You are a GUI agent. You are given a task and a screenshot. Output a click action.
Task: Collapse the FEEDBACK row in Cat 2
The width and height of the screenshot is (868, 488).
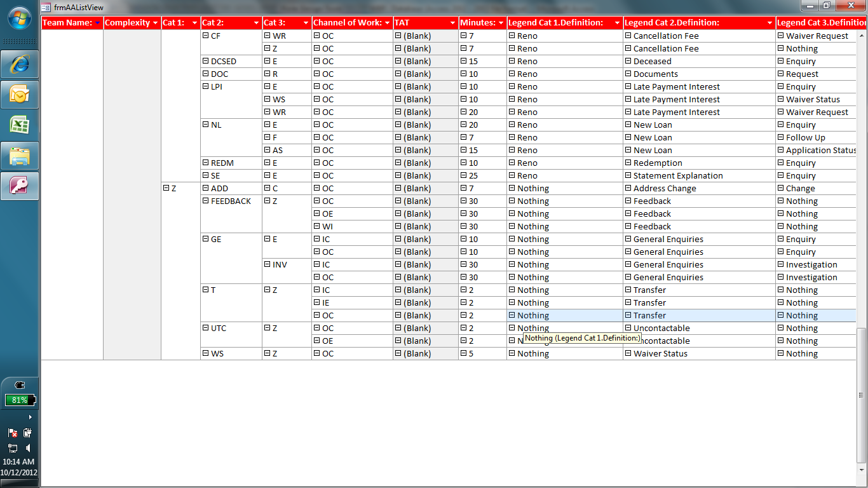[x=205, y=201]
